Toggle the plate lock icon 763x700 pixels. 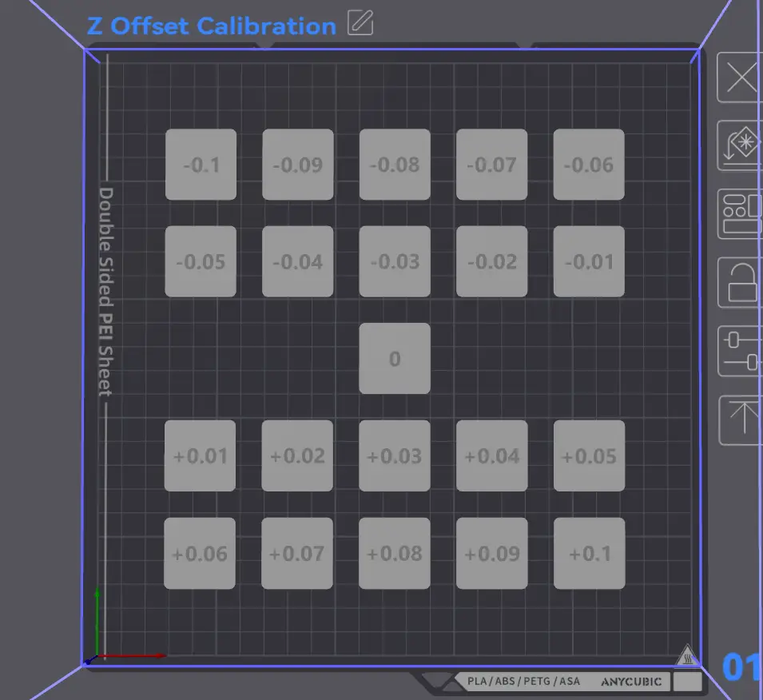click(740, 282)
